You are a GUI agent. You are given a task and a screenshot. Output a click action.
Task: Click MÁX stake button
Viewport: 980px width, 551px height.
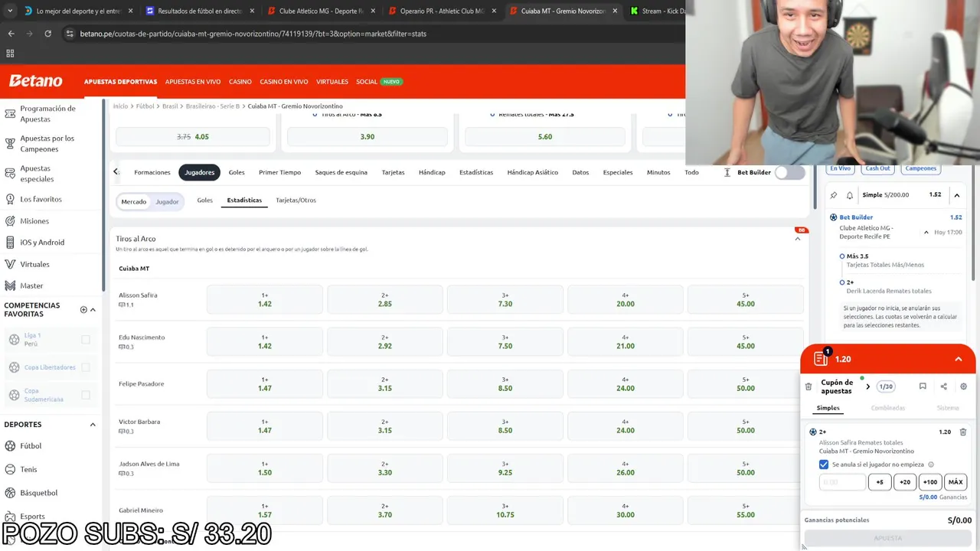pos(955,482)
